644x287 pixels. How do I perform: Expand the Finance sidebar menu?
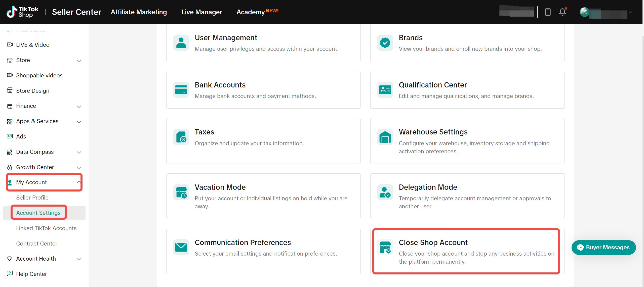click(x=79, y=106)
